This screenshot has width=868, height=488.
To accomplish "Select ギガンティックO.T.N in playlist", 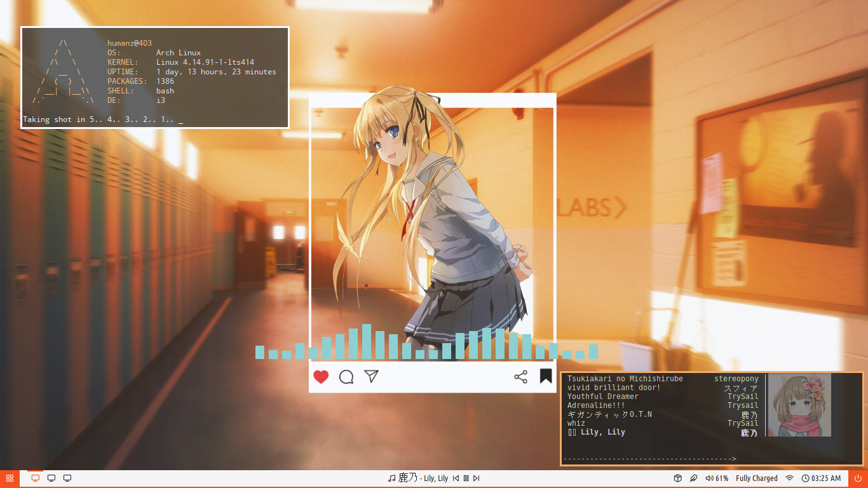I will [x=609, y=414].
